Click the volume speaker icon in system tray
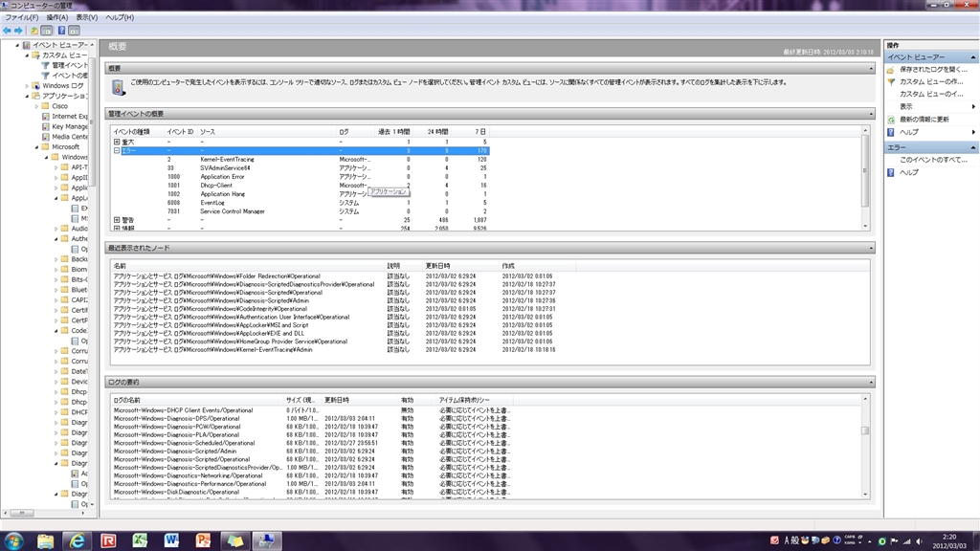Screen dimensions: 980x551 tap(919, 541)
